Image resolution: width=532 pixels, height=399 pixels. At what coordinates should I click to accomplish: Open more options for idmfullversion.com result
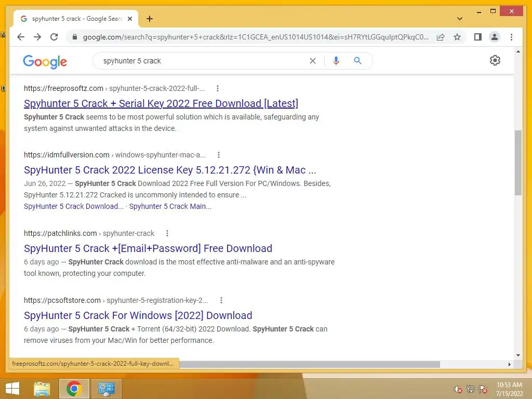coord(219,155)
